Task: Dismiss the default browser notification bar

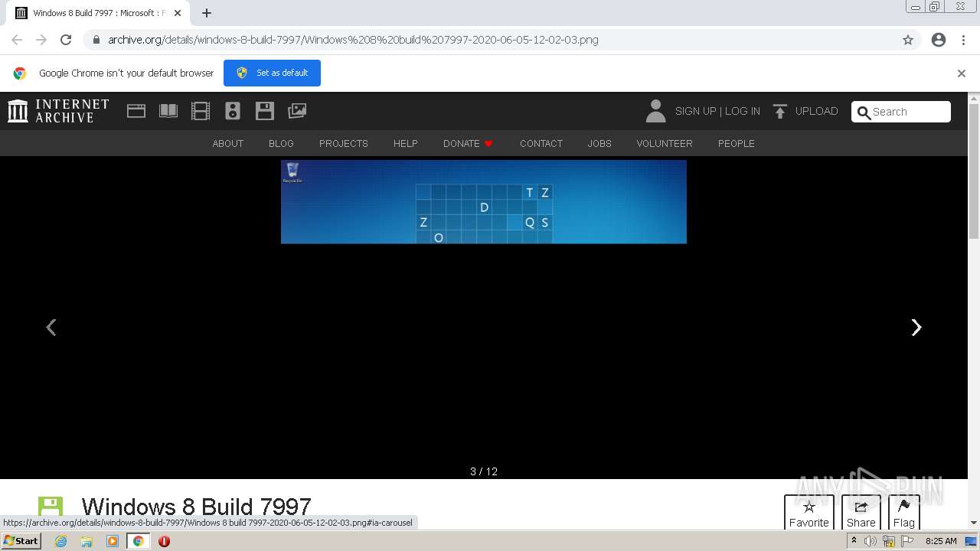Action: 962,73
